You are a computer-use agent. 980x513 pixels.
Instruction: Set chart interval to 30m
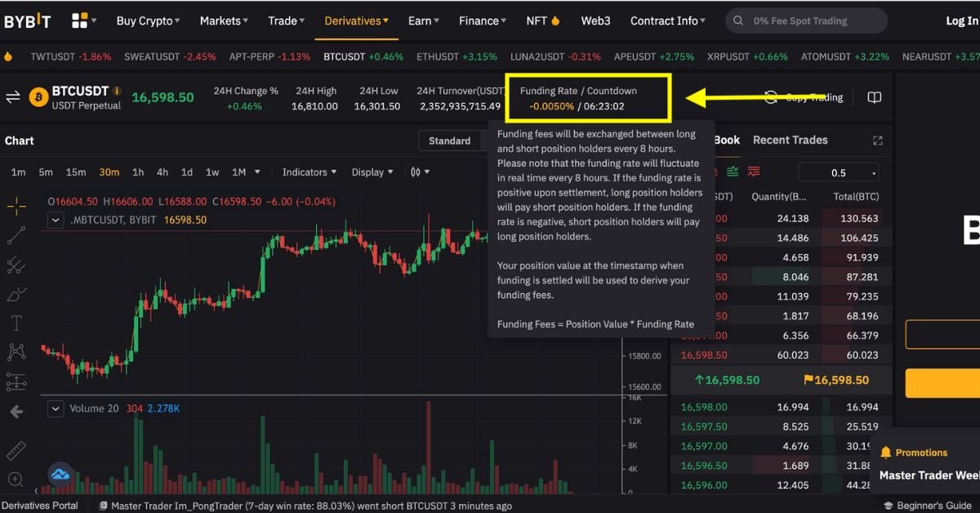coord(109,172)
